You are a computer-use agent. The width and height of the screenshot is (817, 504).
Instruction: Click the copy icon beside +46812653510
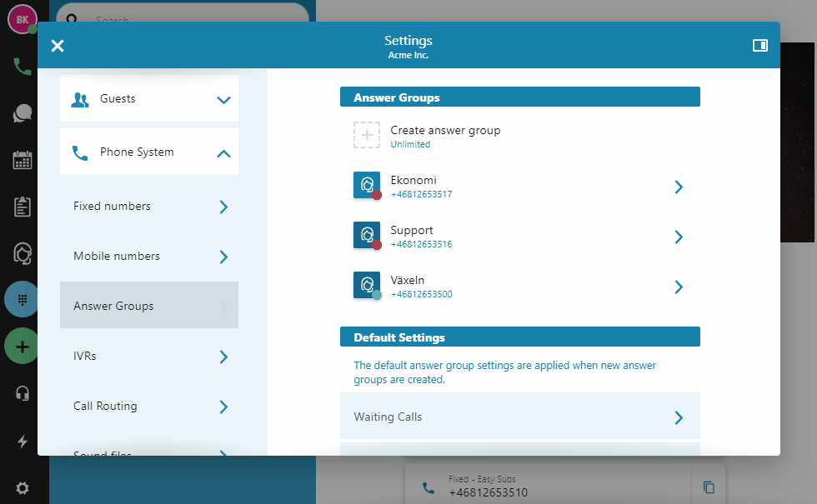click(x=709, y=487)
